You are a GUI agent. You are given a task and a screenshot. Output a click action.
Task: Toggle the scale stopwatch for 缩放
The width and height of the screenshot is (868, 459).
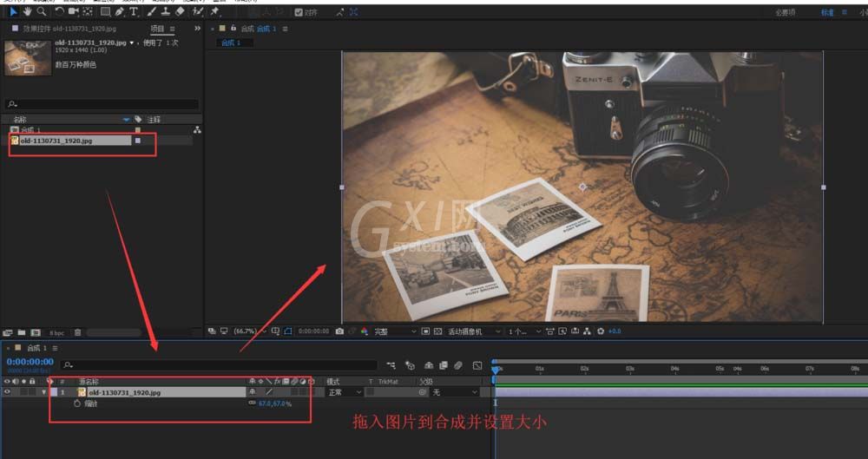77,403
